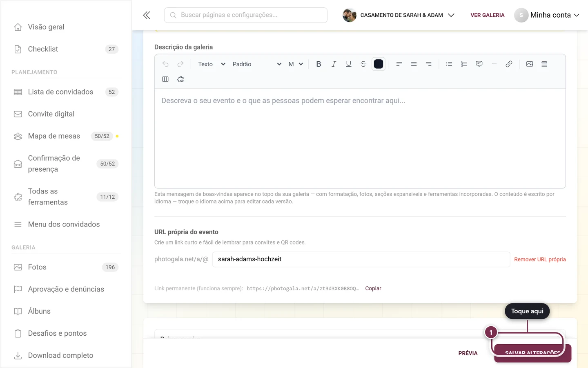The image size is (588, 368).
Task: Click the Ver Galeria link
Action: 488,15
